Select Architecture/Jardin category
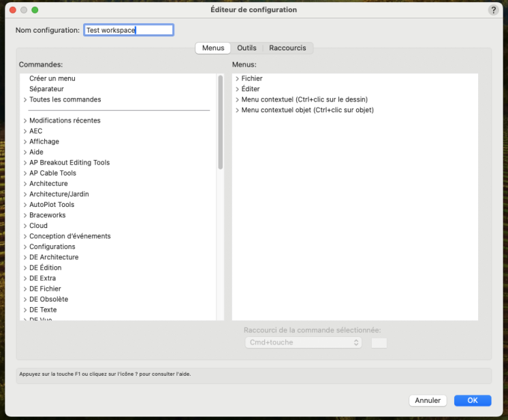 (59, 194)
